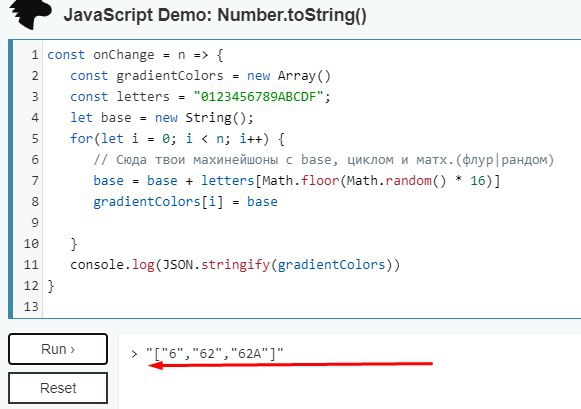Screen dimensions: 581x409
Task: Click line number 10 in the gutter
Action: (31, 244)
